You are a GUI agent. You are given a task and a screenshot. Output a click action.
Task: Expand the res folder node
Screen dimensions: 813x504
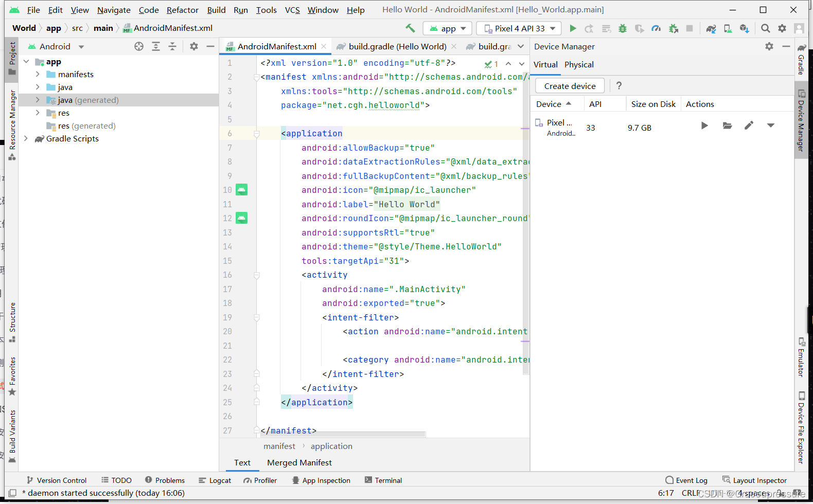coord(38,113)
